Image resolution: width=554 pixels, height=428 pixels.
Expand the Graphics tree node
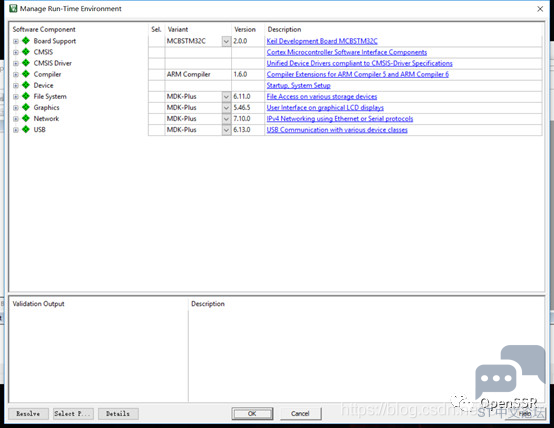click(16, 108)
